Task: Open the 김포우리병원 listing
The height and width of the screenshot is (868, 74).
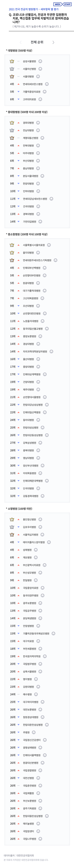Action: 29,527
